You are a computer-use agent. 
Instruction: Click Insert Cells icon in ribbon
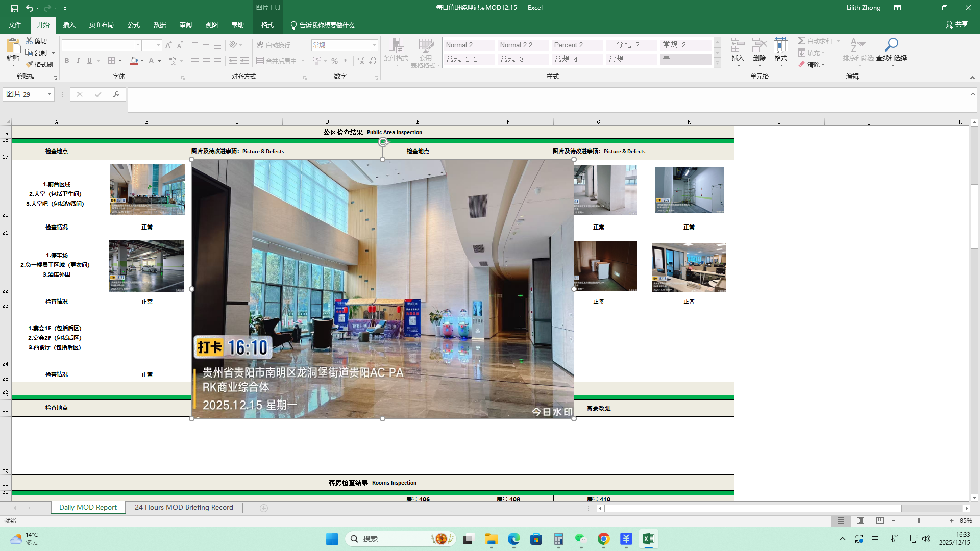(738, 45)
